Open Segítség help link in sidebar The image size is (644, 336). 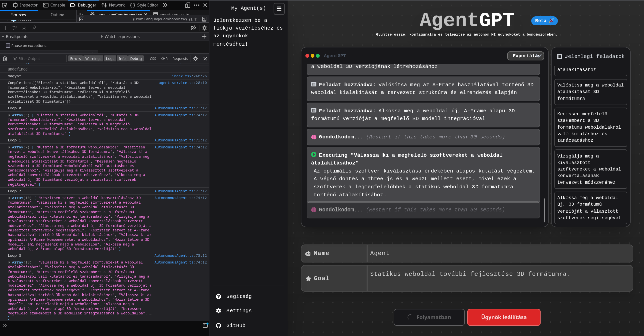(239, 296)
